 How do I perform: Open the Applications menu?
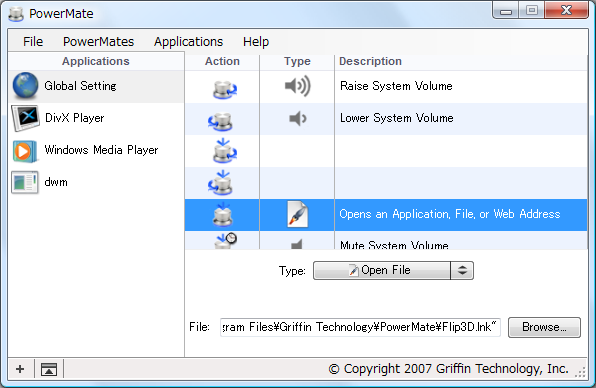pos(188,41)
